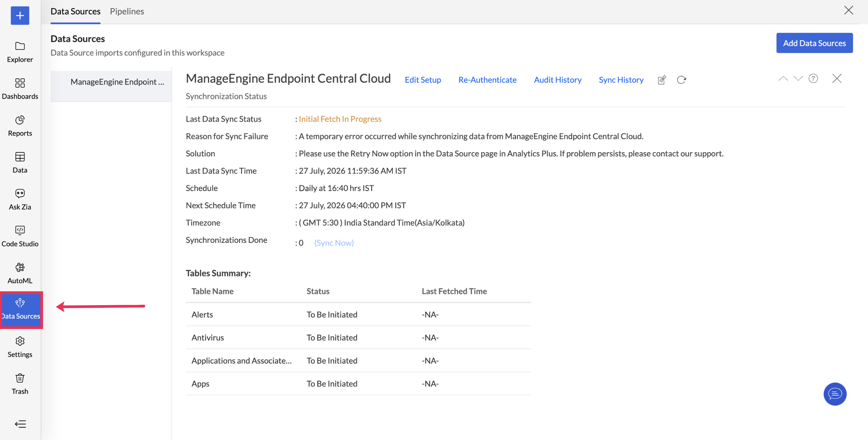The width and height of the screenshot is (868, 440).
Task: Open Edit Setup link
Action: pos(423,80)
